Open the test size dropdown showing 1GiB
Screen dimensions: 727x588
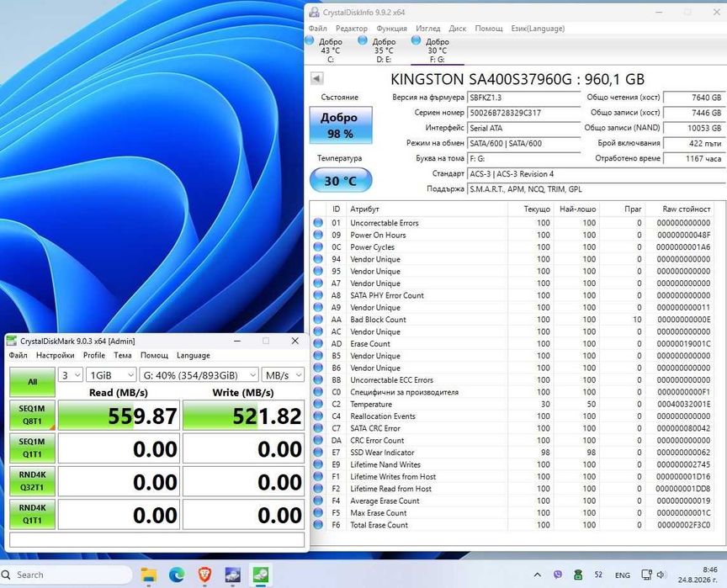111,375
